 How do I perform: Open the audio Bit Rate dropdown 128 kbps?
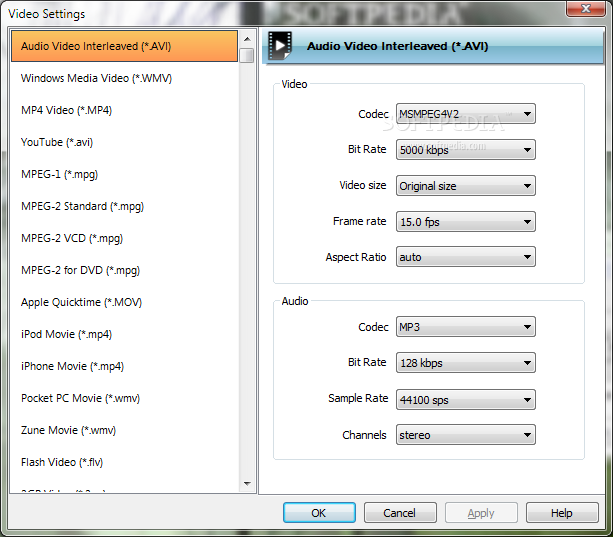point(466,363)
